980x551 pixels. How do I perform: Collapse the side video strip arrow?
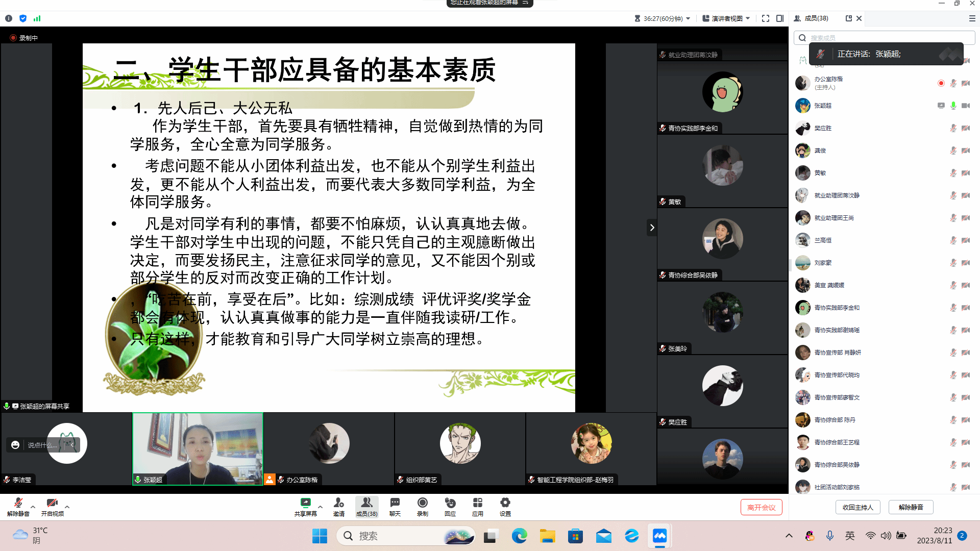pos(652,228)
